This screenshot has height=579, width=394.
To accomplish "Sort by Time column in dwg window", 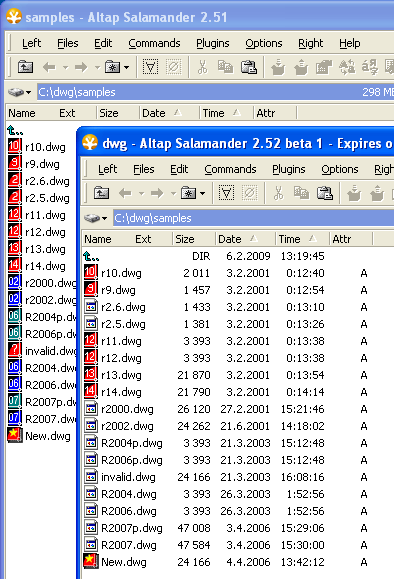I will coord(302,239).
